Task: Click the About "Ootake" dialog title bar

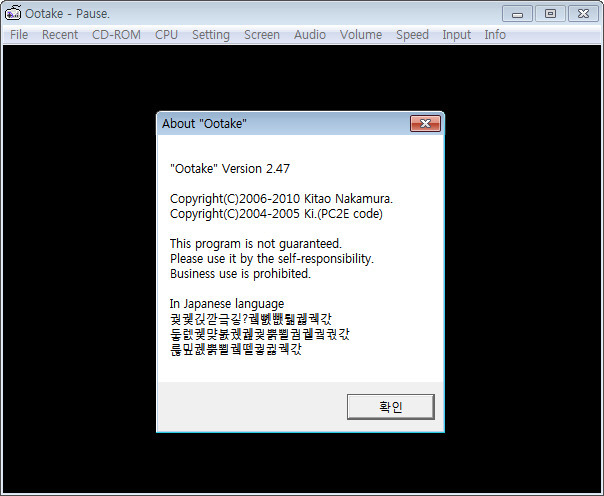Action: click(283, 124)
